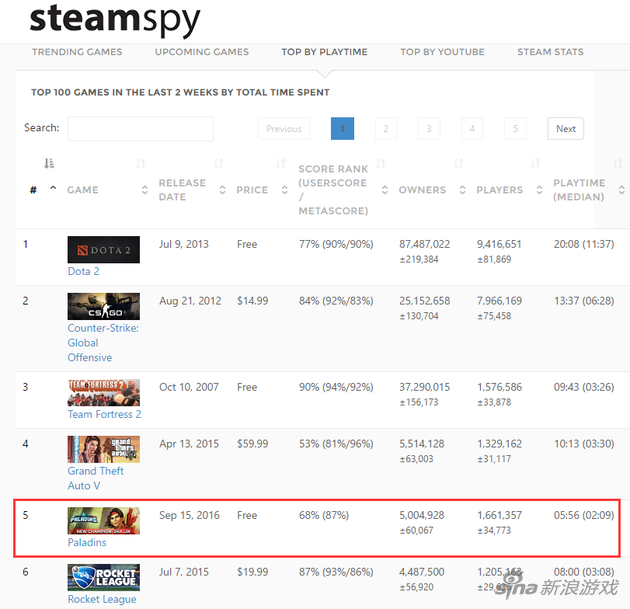Click Paladins owners value 5,004,928
Viewport: 630px width, 609px height.
coord(421,515)
